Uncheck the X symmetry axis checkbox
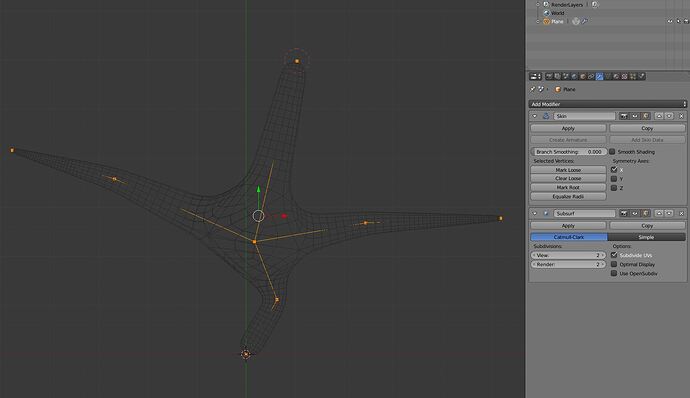 click(x=614, y=170)
